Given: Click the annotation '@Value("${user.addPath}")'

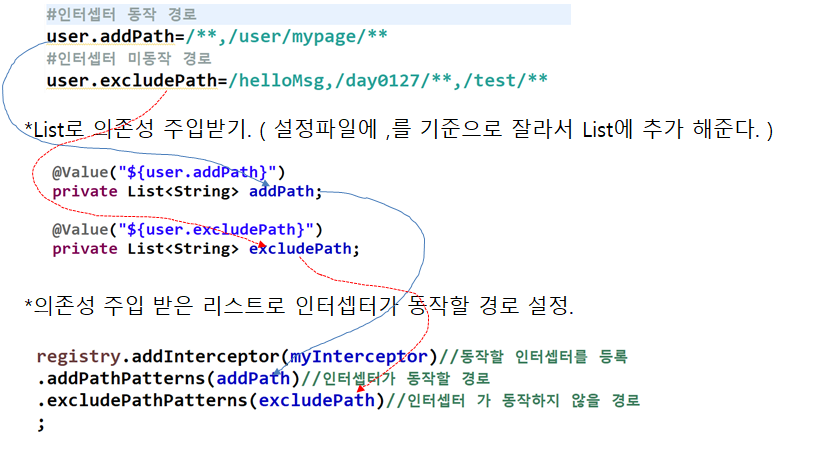Looking at the screenshot, I should (168, 172).
